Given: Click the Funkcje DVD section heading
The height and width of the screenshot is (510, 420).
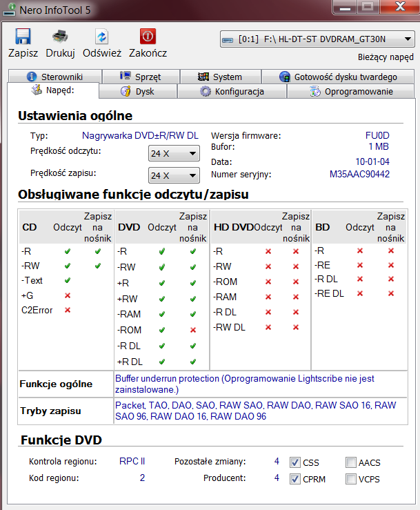Looking at the screenshot, I should tap(61, 440).
